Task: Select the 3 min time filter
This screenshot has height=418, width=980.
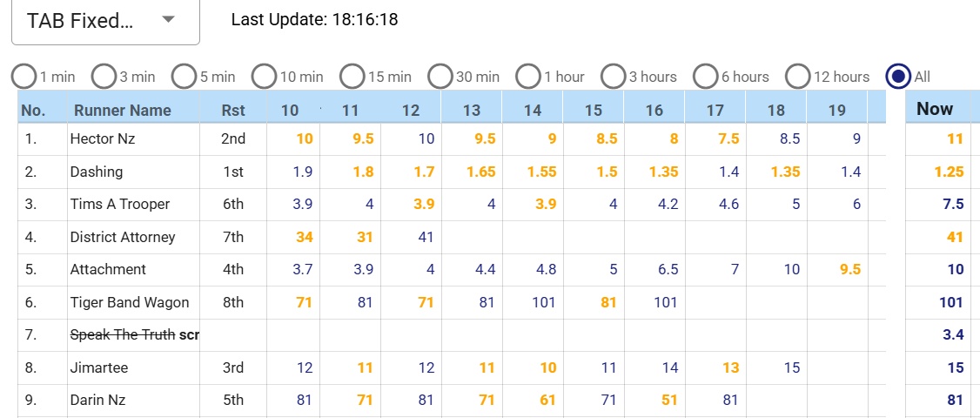Action: tap(104, 77)
